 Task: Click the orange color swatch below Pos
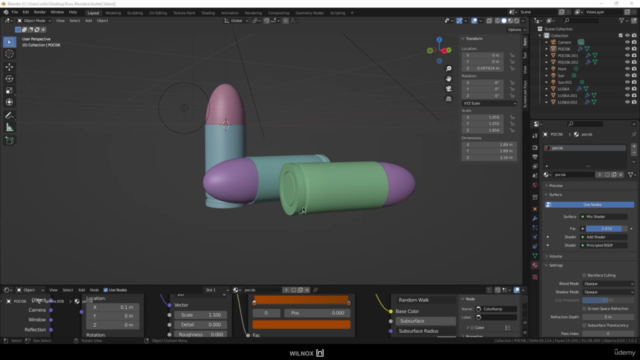[x=301, y=325]
